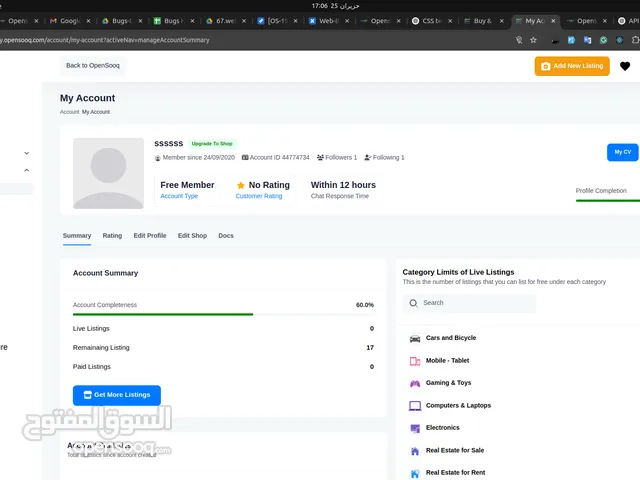
Task: Click the Followers 1 icon
Action: pos(320,158)
